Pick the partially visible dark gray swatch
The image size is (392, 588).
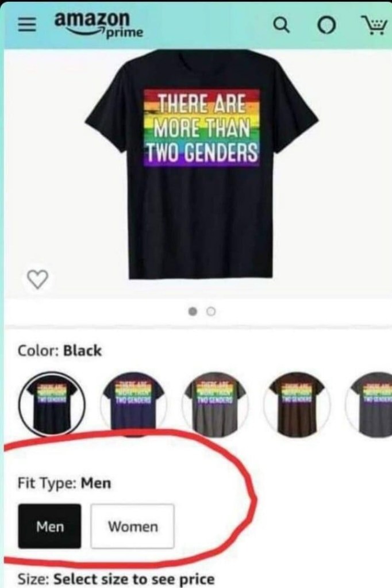[369, 404]
